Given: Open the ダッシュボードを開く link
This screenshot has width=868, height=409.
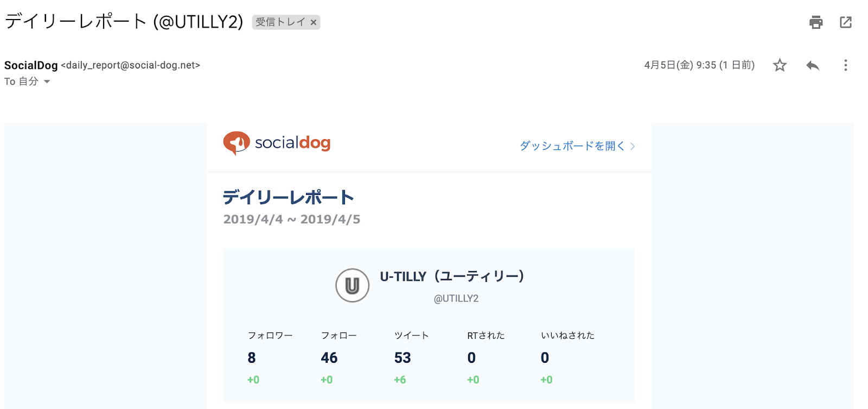Looking at the screenshot, I should (x=572, y=146).
